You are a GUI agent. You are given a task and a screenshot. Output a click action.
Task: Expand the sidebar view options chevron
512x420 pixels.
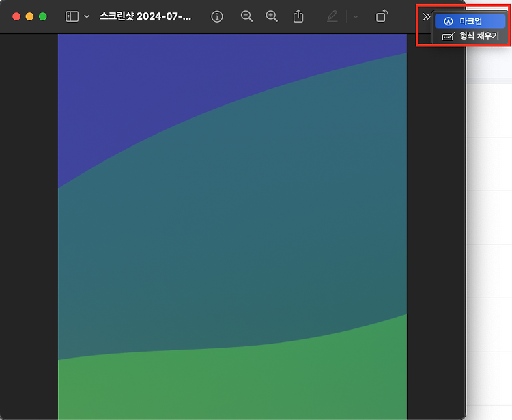click(x=87, y=16)
